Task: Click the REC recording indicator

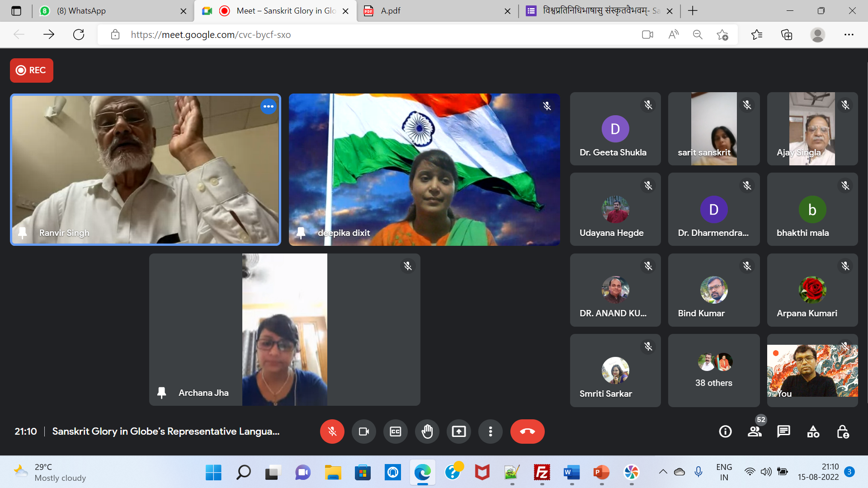Action: [32, 70]
